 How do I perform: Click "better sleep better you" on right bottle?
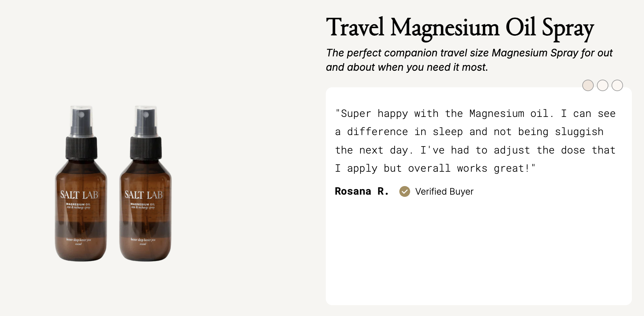143,240
